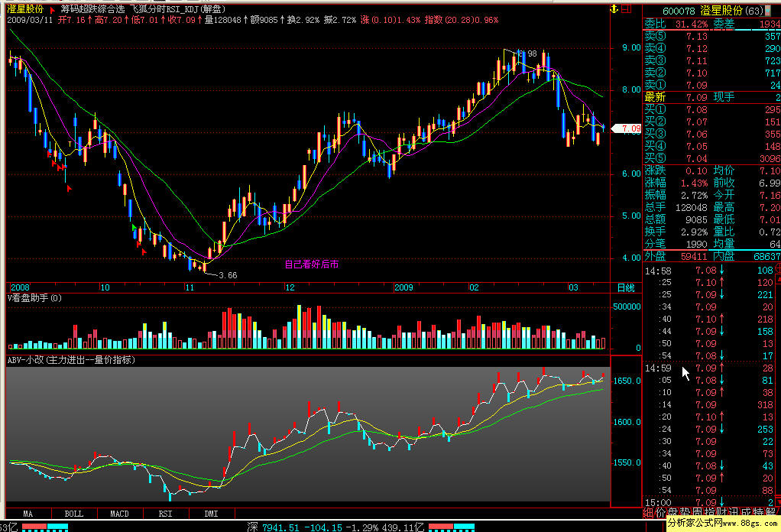Click the 1650.0 label on the ABV axis

tap(627, 381)
